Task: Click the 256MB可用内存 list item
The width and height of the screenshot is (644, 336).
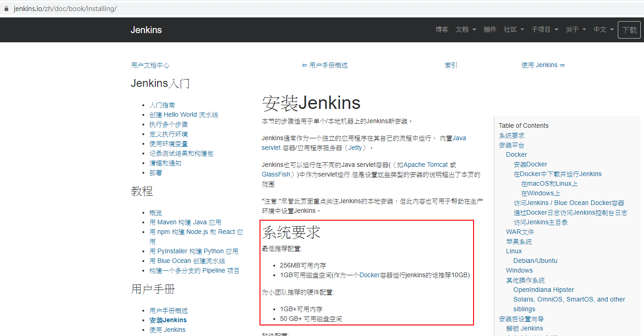Action: 303,266
